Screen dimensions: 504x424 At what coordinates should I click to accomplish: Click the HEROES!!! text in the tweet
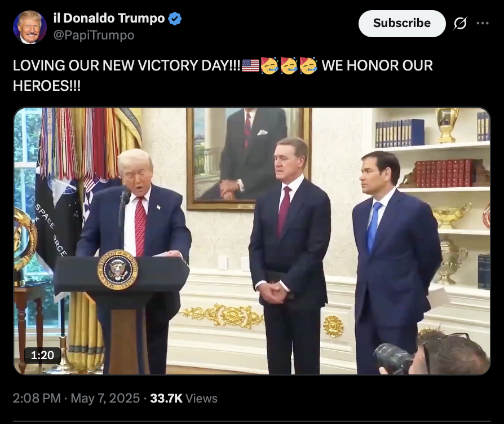pyautogui.click(x=47, y=86)
